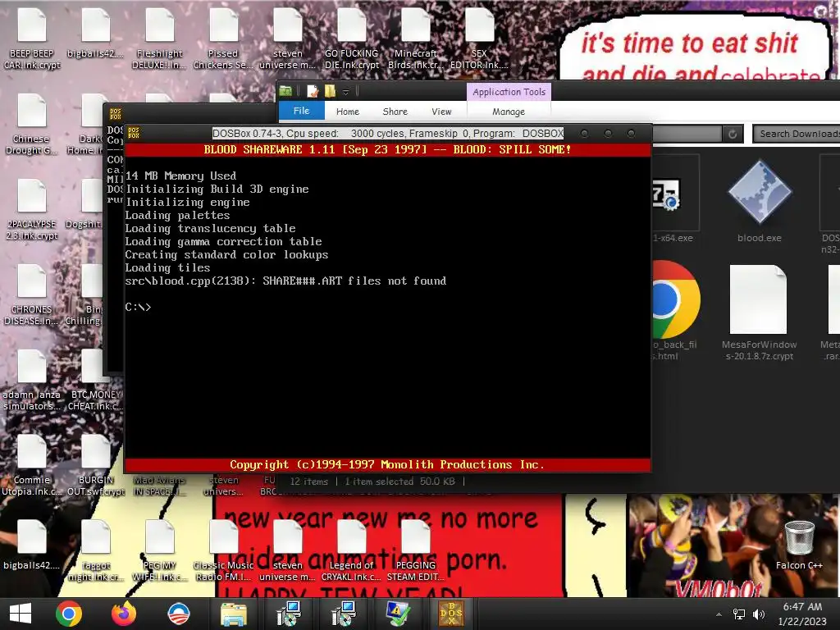This screenshot has height=630, width=840.
Task: Open the File tab in Explorer
Action: (302, 111)
